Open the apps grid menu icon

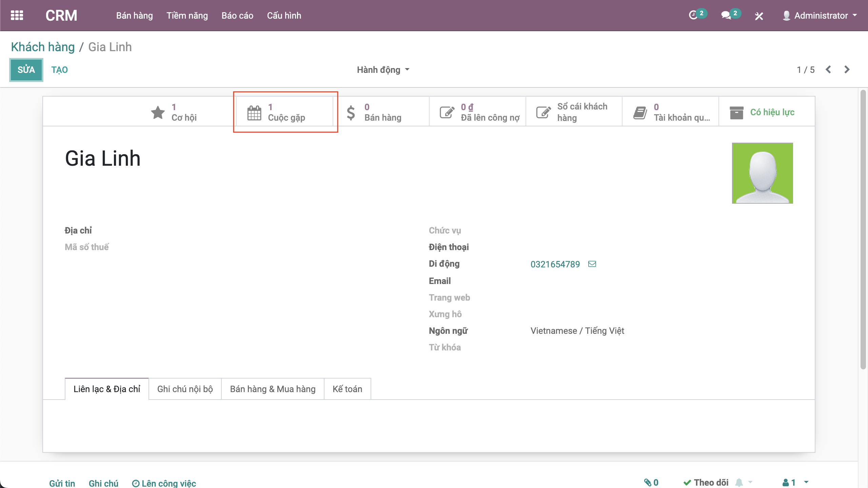point(17,15)
